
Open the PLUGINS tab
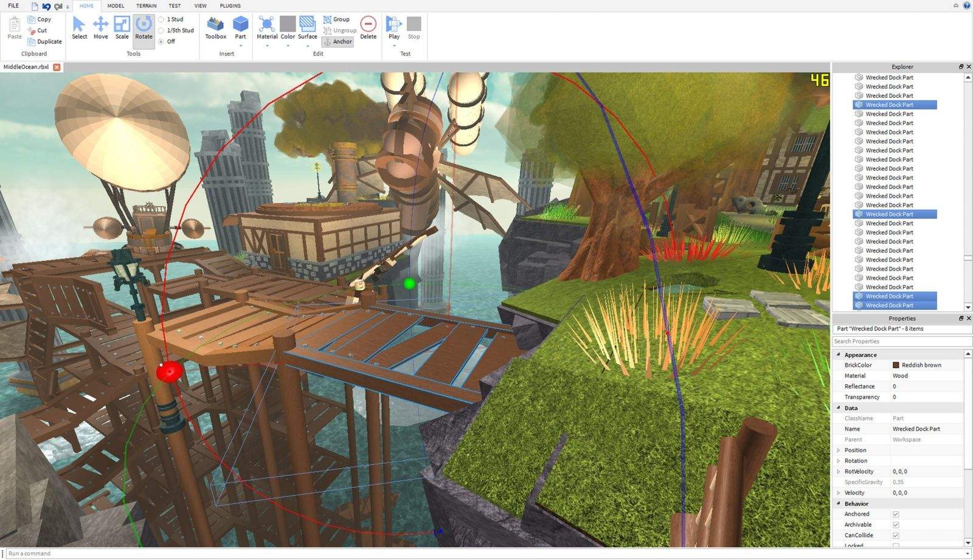(230, 6)
